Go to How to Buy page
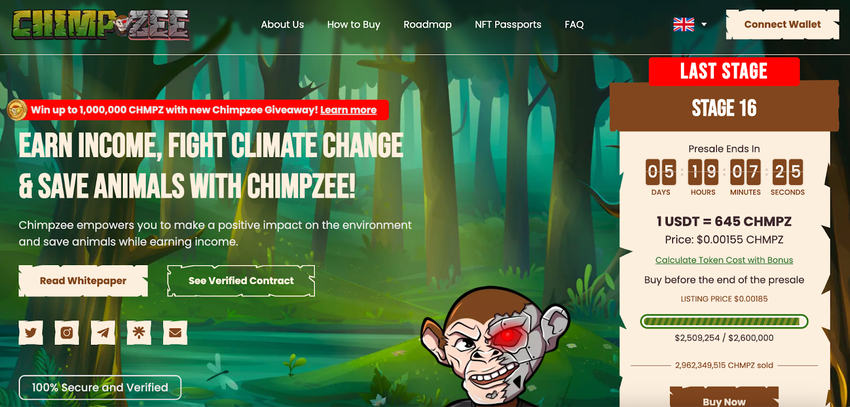 point(353,24)
